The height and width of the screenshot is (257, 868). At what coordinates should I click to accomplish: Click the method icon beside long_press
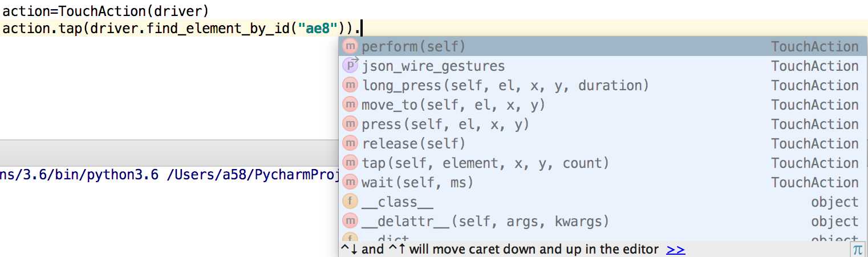[x=350, y=86]
